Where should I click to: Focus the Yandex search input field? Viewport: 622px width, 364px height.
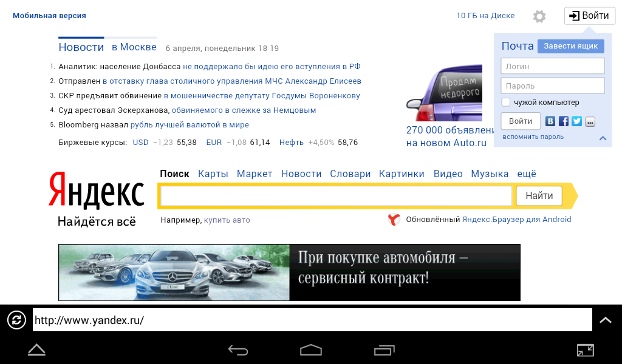pos(336,196)
